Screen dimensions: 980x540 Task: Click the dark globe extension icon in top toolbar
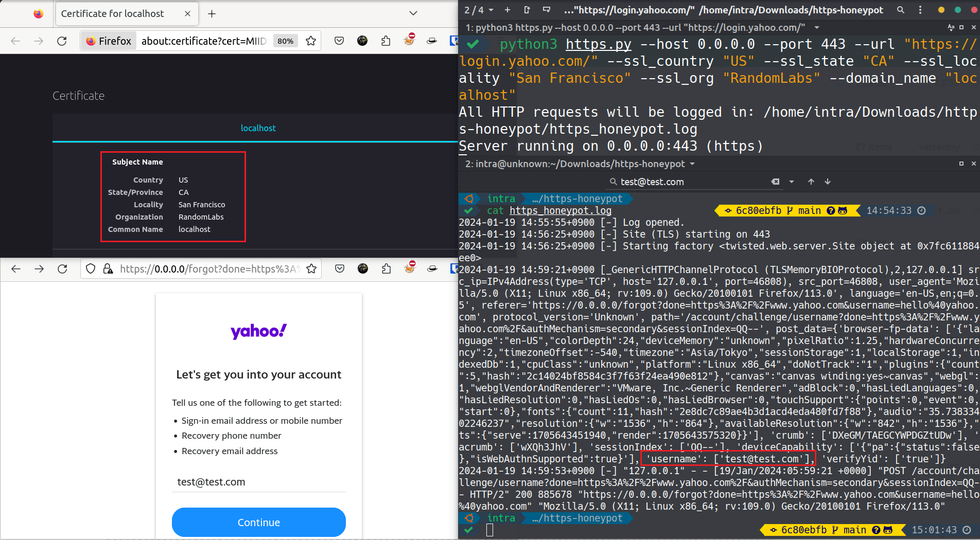362,41
